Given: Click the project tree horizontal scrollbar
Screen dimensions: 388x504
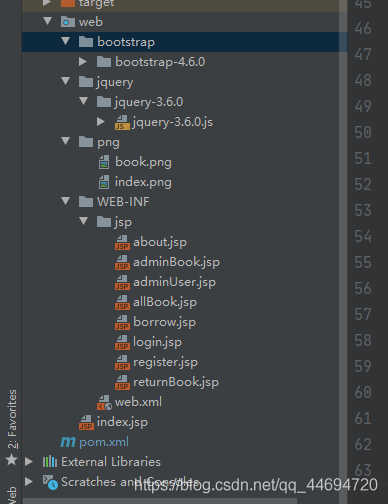Looking at the screenshot, I should [160, 501].
